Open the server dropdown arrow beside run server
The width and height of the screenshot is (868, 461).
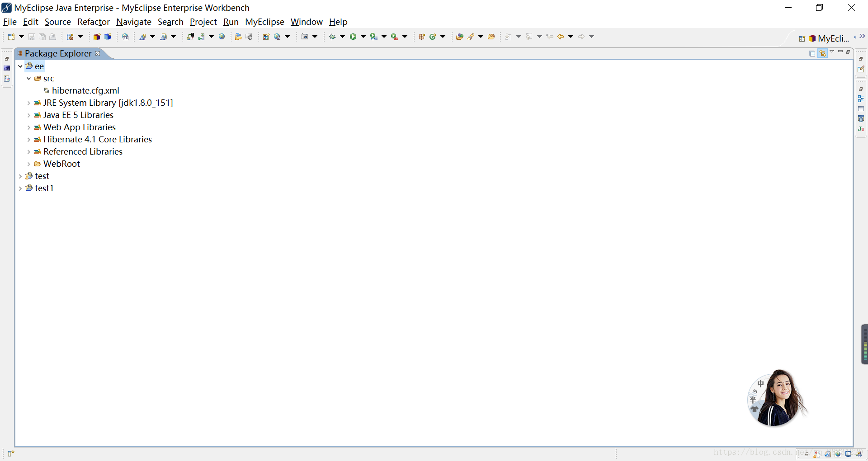[211, 37]
